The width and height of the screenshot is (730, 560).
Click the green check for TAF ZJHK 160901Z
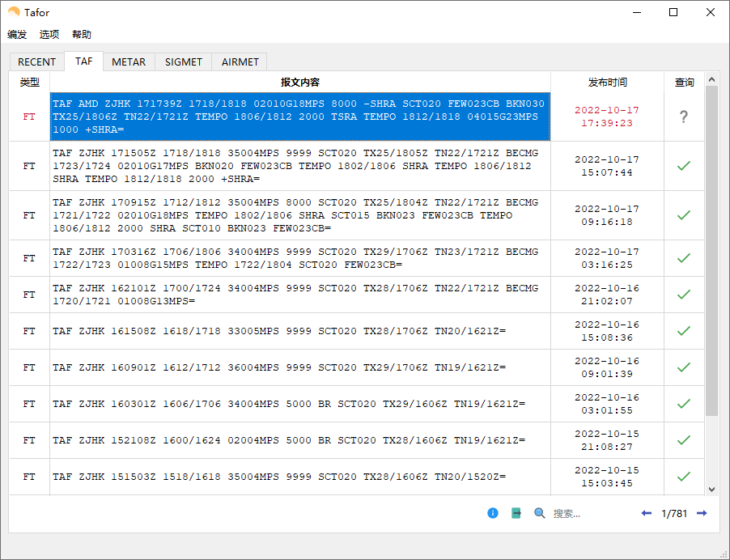point(683,367)
